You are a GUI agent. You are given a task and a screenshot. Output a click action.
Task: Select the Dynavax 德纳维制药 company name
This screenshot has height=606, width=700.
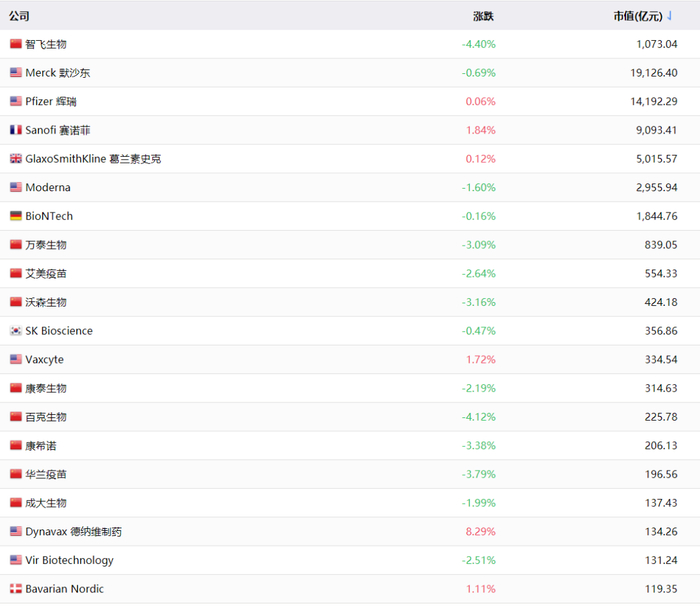pos(74,531)
